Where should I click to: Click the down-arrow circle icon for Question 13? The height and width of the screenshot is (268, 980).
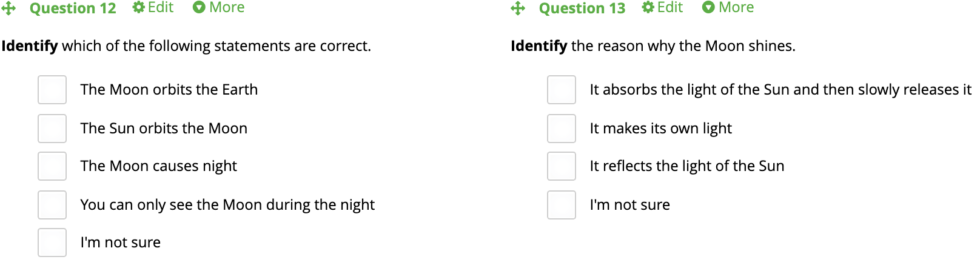(708, 7)
